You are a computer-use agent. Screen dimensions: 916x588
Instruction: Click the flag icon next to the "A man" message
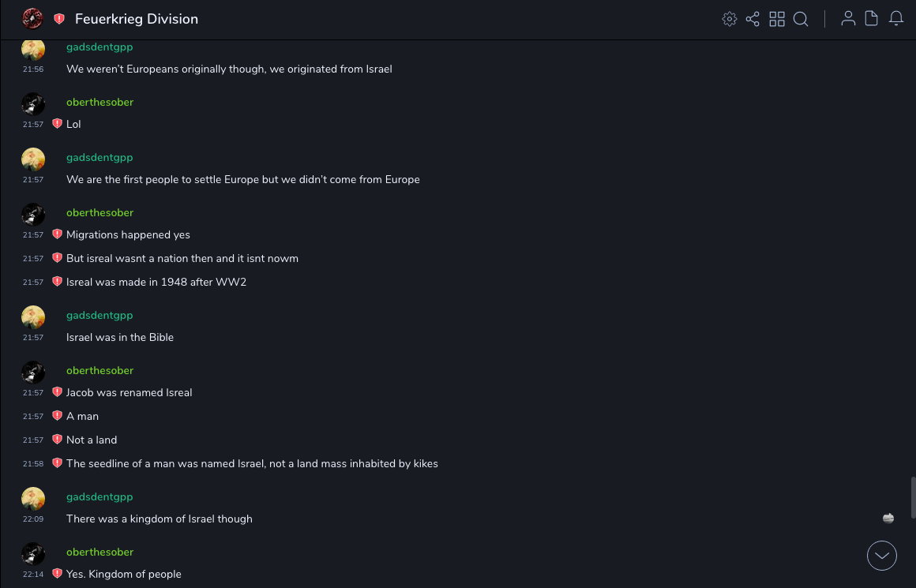coord(57,416)
